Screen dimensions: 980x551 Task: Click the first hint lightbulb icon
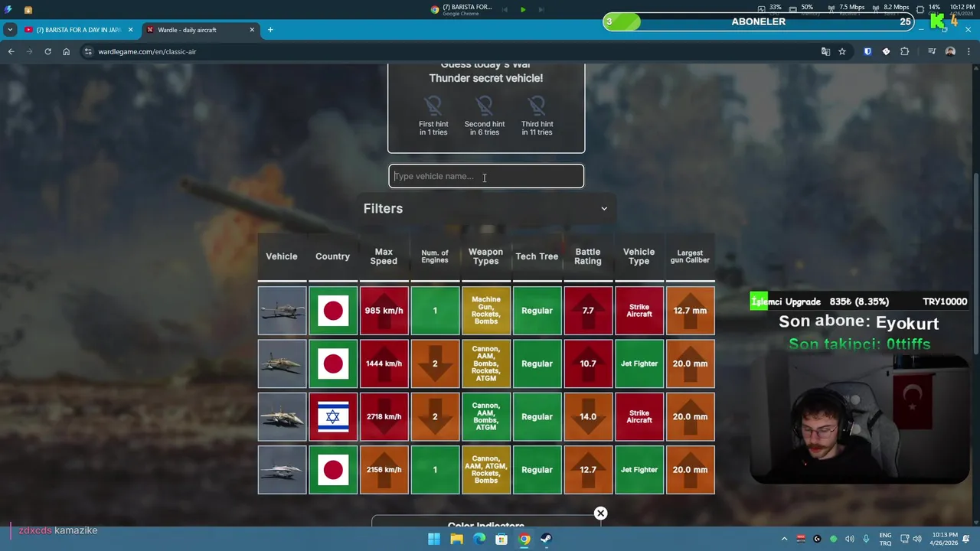(x=433, y=105)
